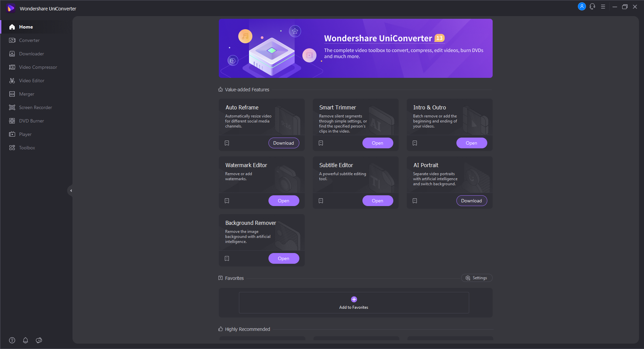Open the Subtitle Editor tool
This screenshot has width=644, height=349.
point(378,201)
